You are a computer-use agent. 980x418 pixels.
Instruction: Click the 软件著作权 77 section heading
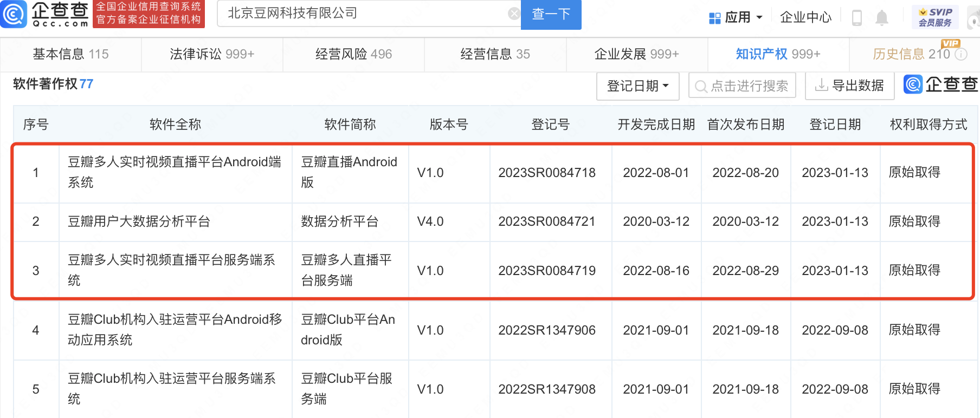click(53, 84)
